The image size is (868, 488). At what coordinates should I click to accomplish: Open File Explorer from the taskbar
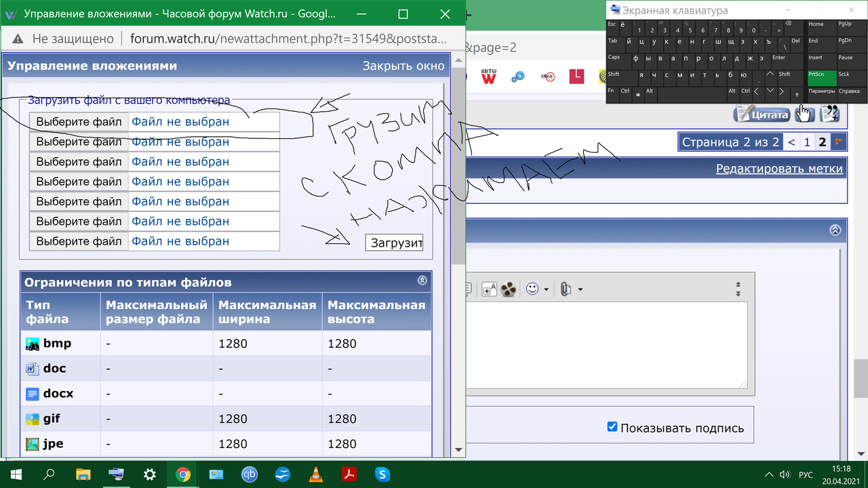(83, 474)
